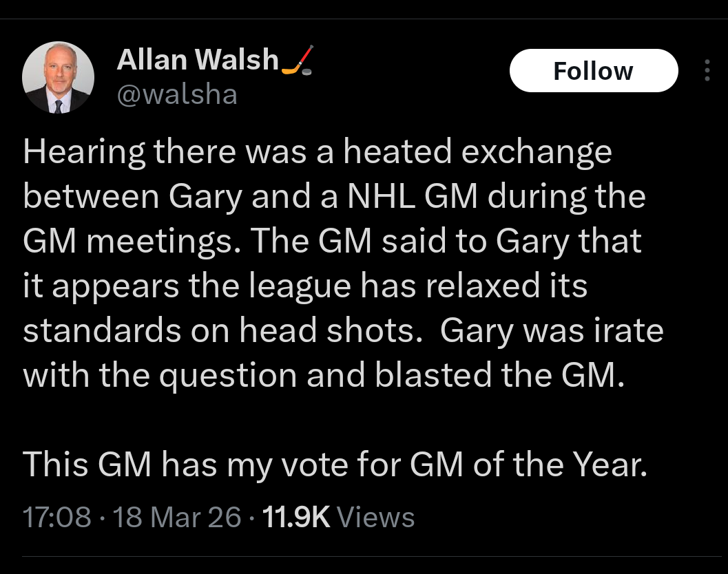
Task: Click the Views label next to 11.9K
Action: [375, 516]
